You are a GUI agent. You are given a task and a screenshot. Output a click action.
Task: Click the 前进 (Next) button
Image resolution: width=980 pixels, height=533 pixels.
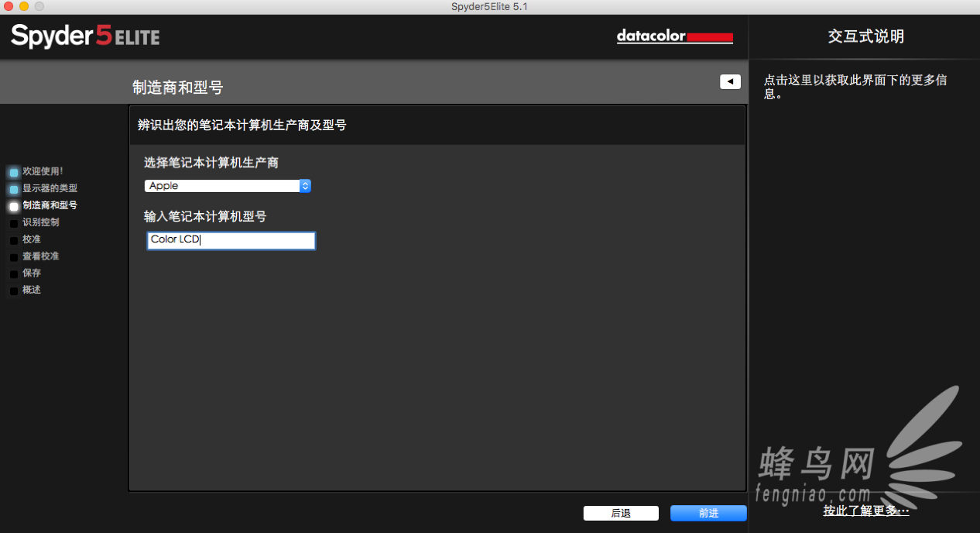coord(708,513)
